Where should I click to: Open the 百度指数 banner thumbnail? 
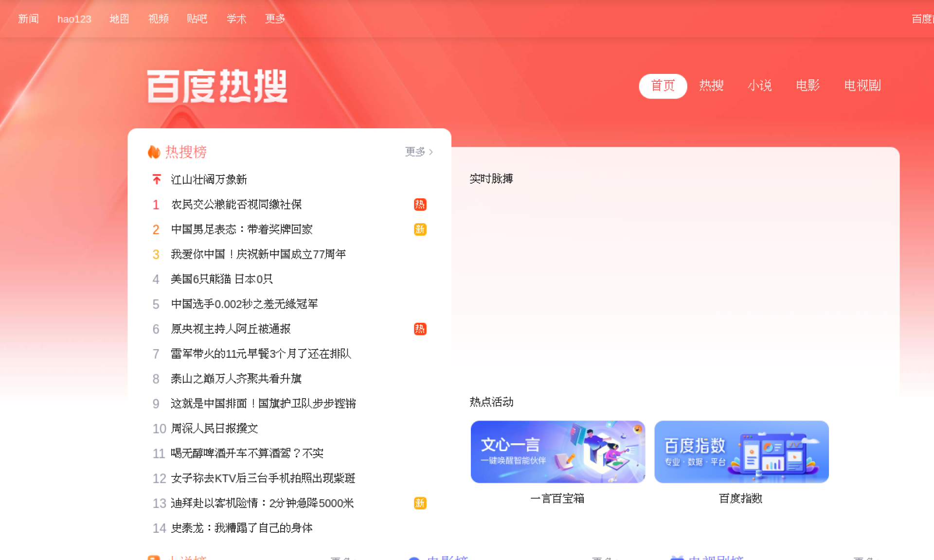click(741, 452)
